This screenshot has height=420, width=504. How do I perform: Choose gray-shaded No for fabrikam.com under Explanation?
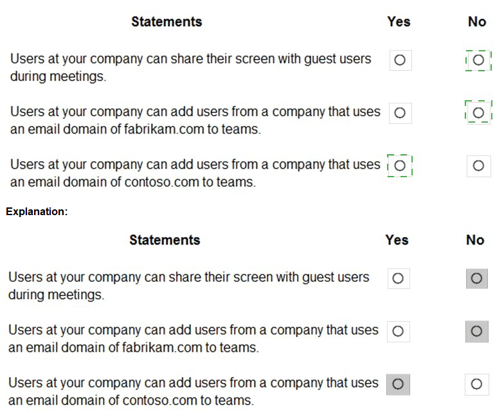coord(476,331)
